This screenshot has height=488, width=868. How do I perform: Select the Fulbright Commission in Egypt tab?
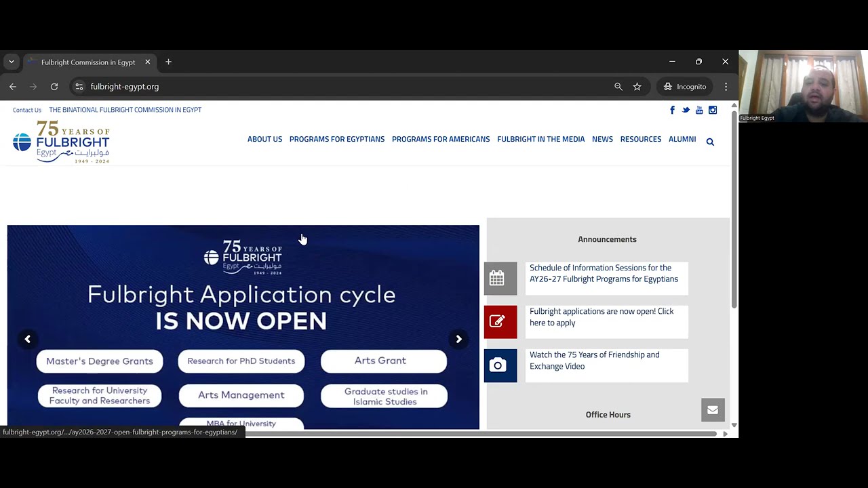coord(88,62)
